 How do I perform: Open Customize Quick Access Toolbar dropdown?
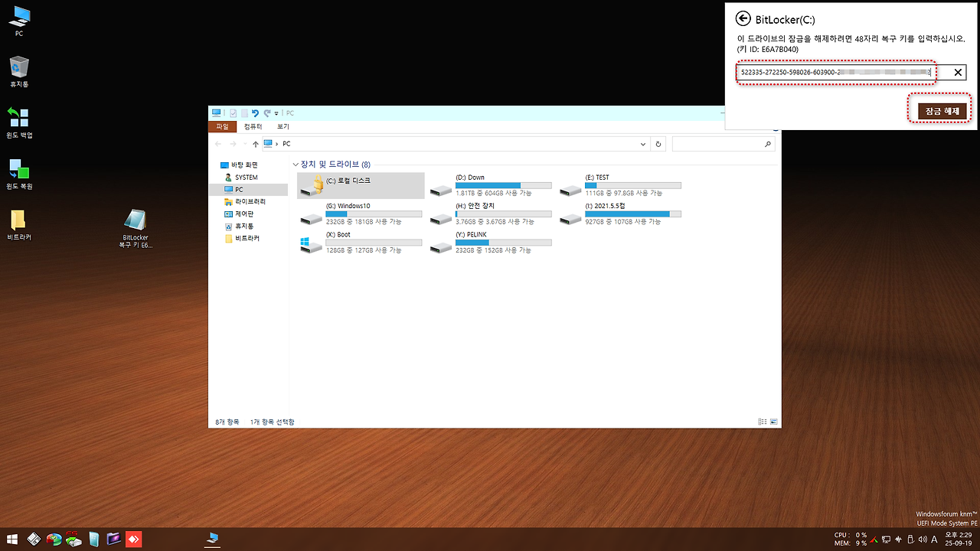click(x=276, y=114)
